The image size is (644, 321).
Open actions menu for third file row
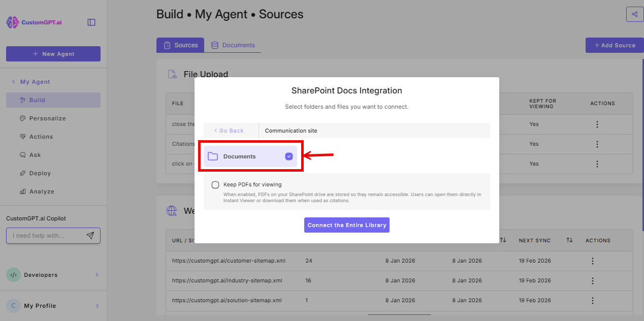pos(597,164)
